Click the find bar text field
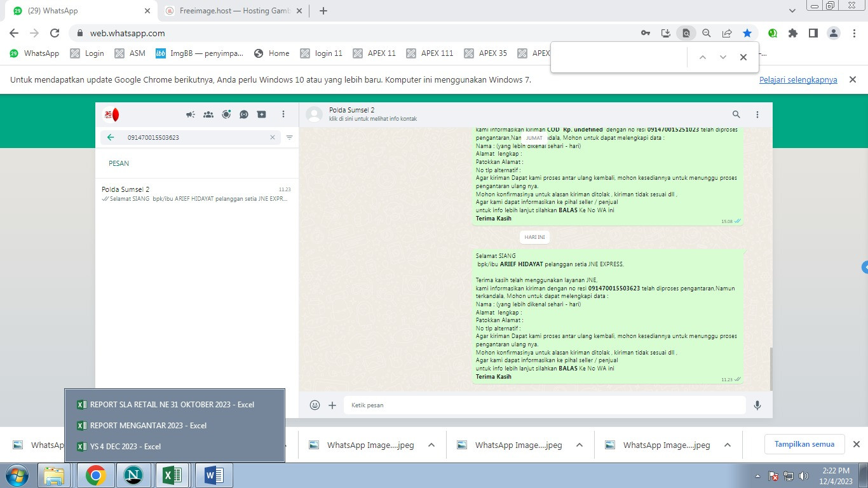The width and height of the screenshot is (868, 488). pos(620,57)
